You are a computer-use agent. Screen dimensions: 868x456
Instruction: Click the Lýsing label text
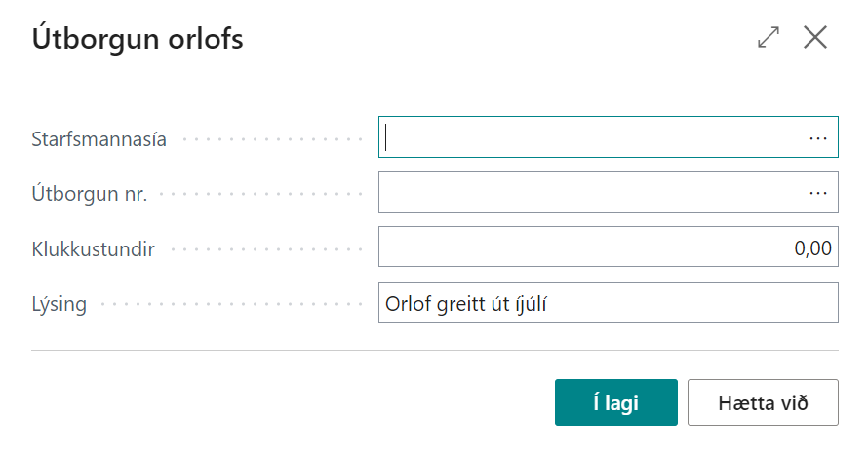(x=59, y=304)
